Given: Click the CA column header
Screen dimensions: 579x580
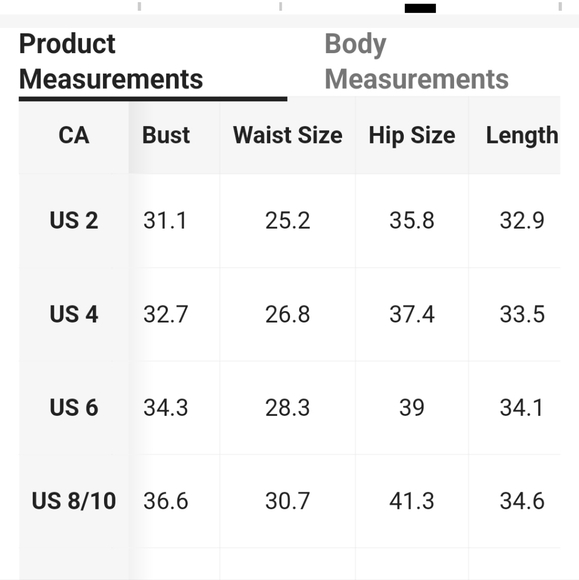Looking at the screenshot, I should (74, 135).
